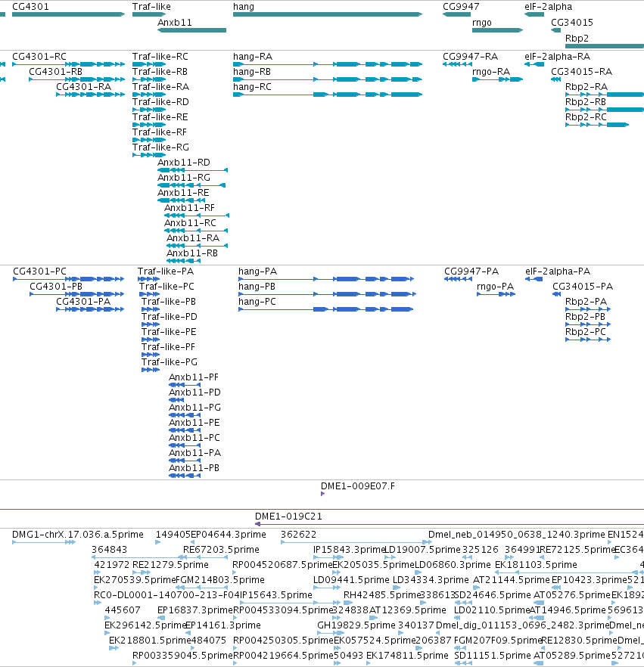Click the Traf-like gene label
Viewport: 644px width, 667px height.
pos(151,7)
